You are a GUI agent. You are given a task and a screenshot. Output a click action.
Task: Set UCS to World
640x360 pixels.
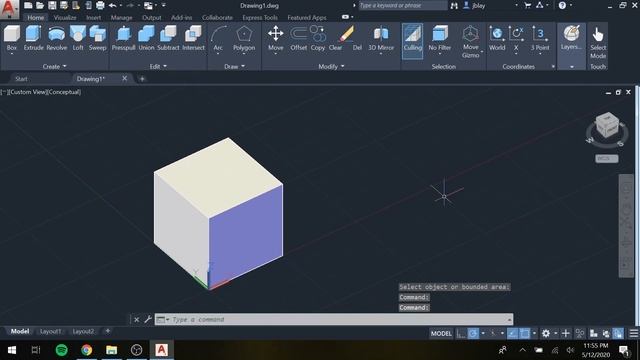497,38
